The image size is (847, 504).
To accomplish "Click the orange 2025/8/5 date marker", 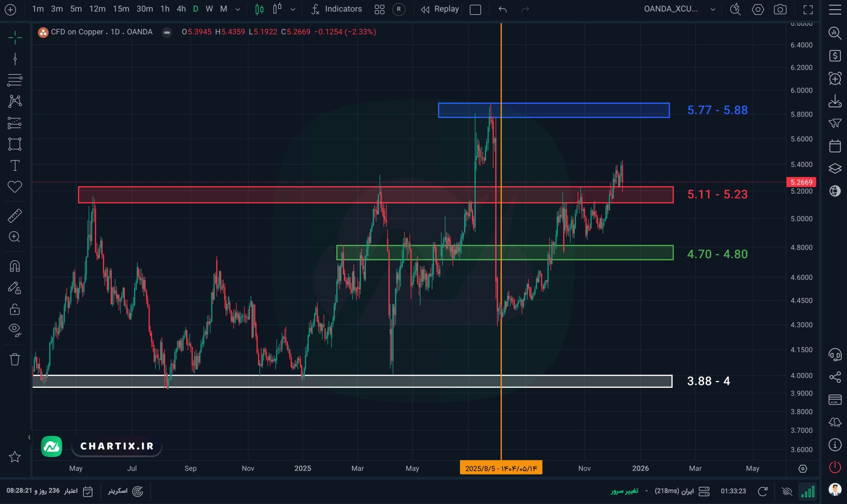I will [x=501, y=468].
